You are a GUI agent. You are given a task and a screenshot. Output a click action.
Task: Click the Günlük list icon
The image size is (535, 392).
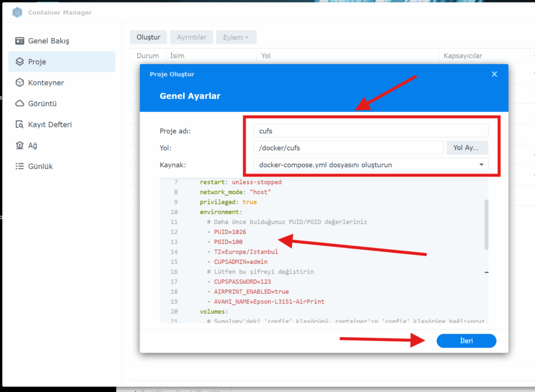[x=20, y=167]
